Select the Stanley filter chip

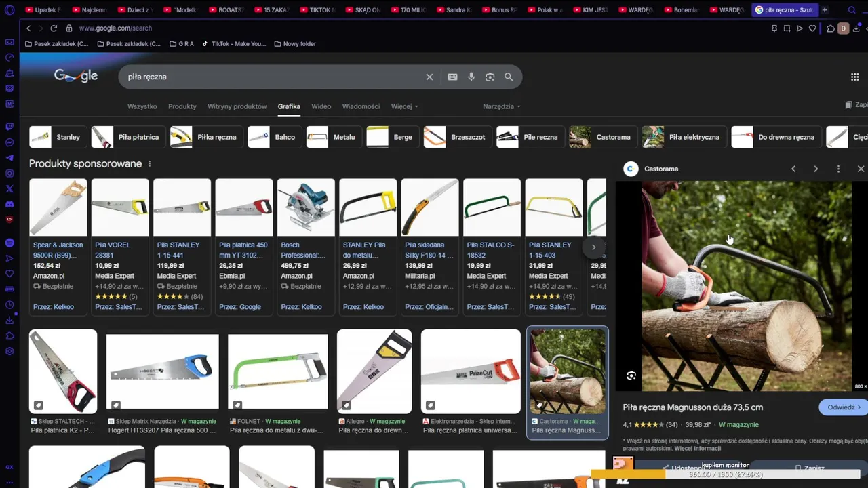point(59,137)
